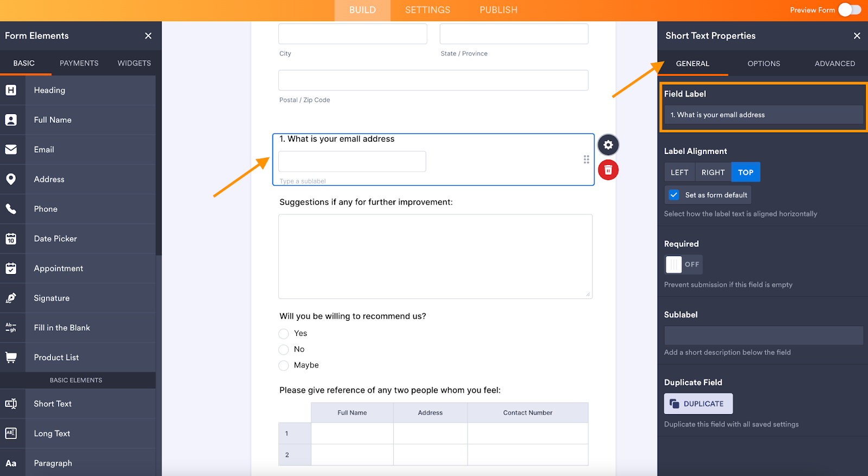868x476 pixels.
Task: Click the 'Suggestions if any for further improvement:' label
Action: tap(366, 202)
